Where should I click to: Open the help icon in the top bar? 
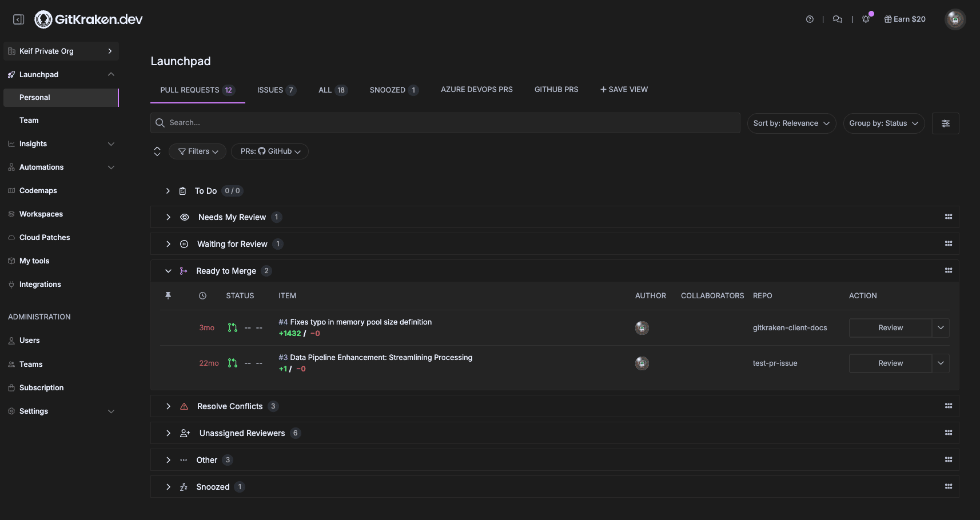pyautogui.click(x=810, y=19)
